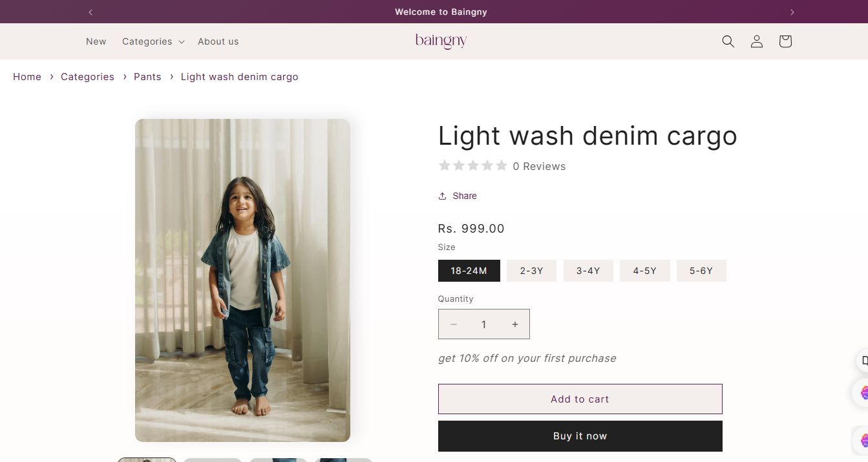This screenshot has width=868, height=462.
Task: Click the star rating icons
Action: pyautogui.click(x=472, y=166)
